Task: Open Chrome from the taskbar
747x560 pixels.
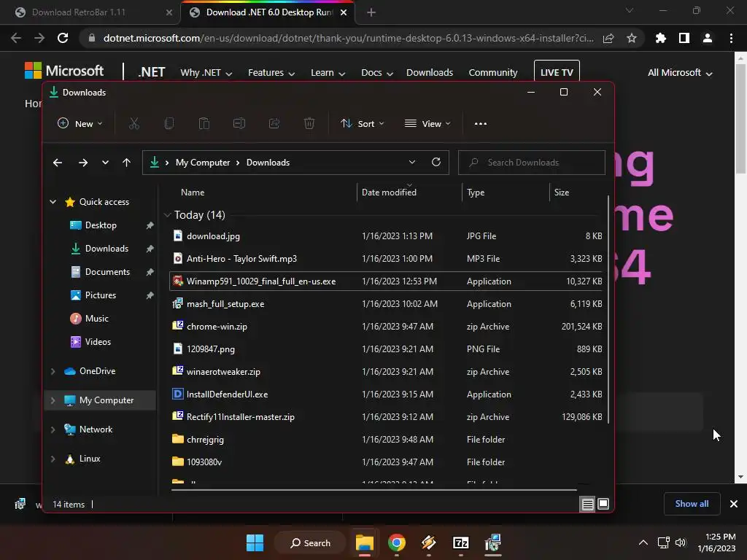Action: pyautogui.click(x=397, y=542)
